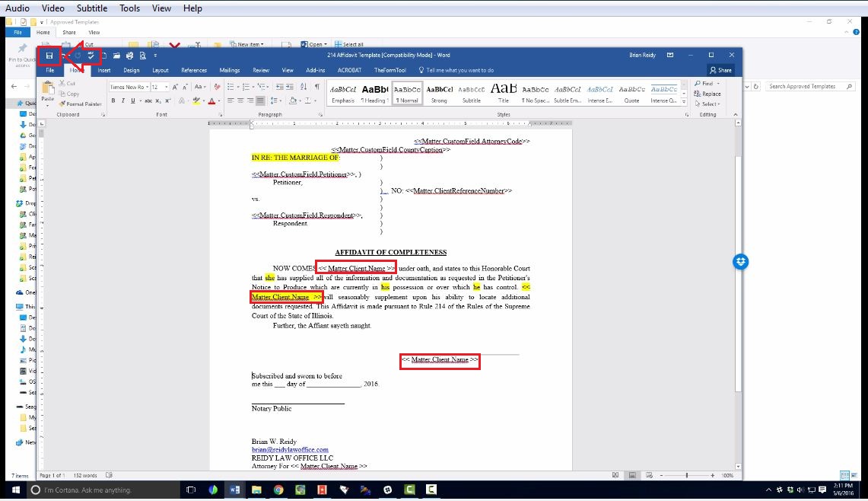Expand the Styles gallery More arrow
868x501 pixels.
click(x=684, y=103)
